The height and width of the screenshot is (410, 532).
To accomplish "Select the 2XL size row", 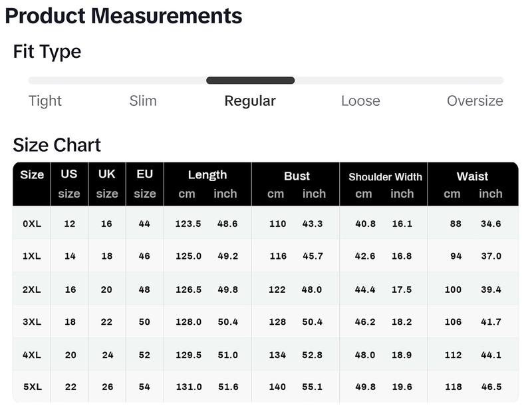I will pos(265,289).
